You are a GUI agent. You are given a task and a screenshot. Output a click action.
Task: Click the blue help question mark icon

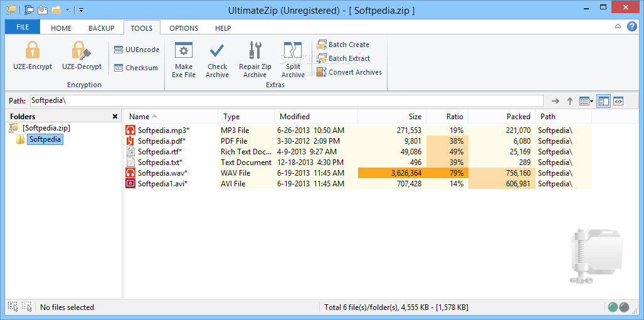(x=631, y=27)
